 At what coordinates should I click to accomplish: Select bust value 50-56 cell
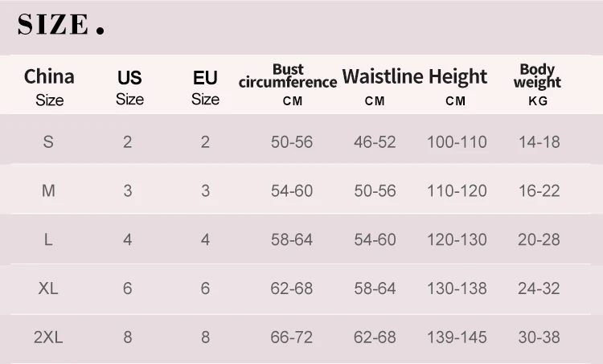(292, 142)
